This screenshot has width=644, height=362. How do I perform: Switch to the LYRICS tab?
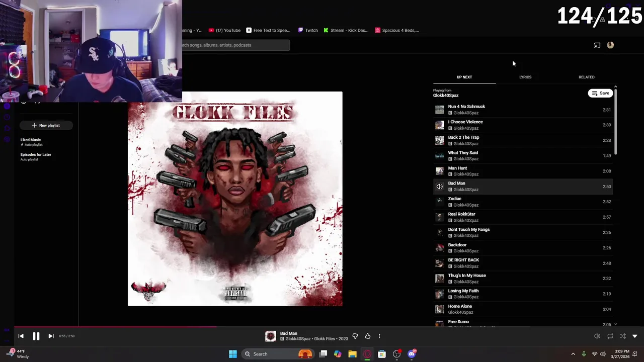click(525, 77)
